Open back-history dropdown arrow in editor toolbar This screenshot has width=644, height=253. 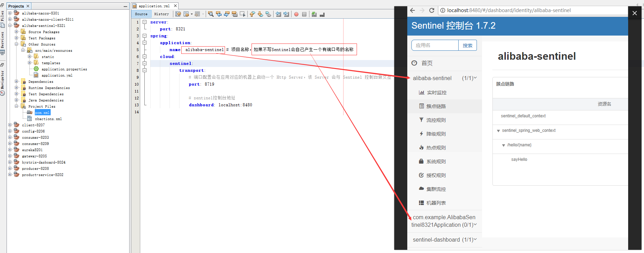tap(192, 14)
